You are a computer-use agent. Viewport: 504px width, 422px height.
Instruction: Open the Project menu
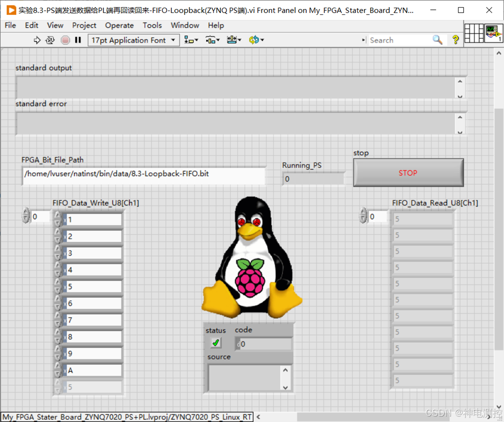point(84,26)
